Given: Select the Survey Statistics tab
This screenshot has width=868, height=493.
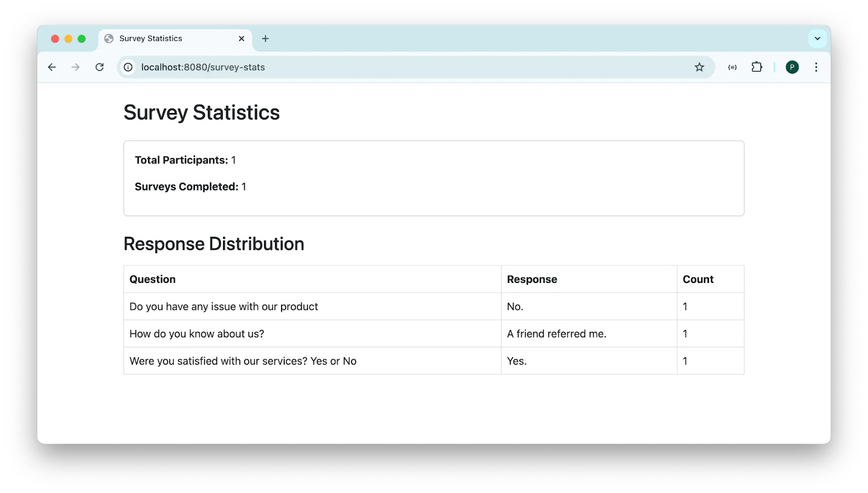Looking at the screenshot, I should [x=175, y=39].
